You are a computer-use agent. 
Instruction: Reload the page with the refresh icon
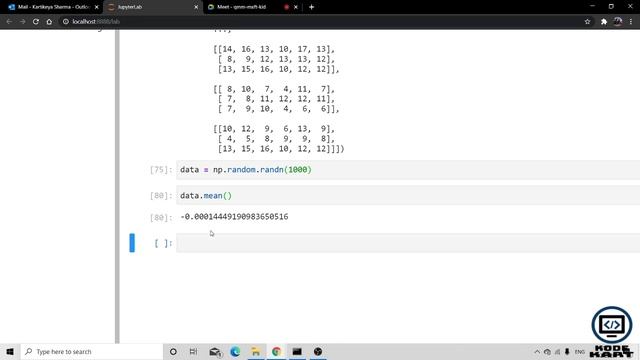[36, 22]
